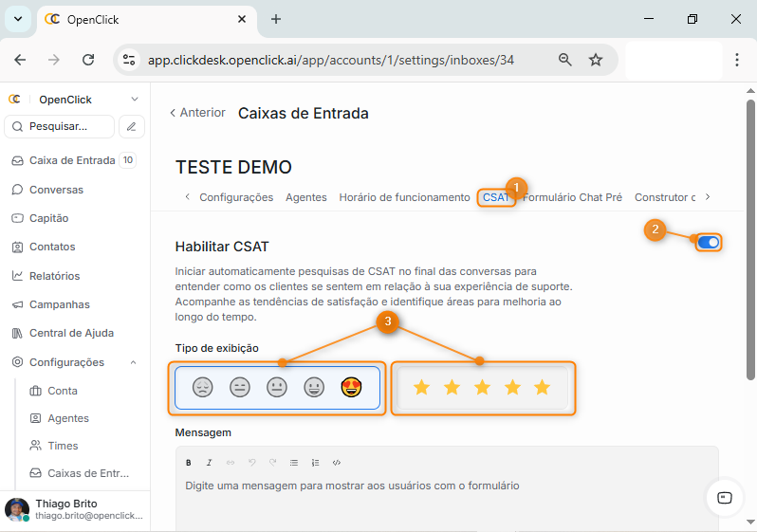757x532 pixels.
Task: Expand the OpenClick account dropdown
Action: [135, 100]
